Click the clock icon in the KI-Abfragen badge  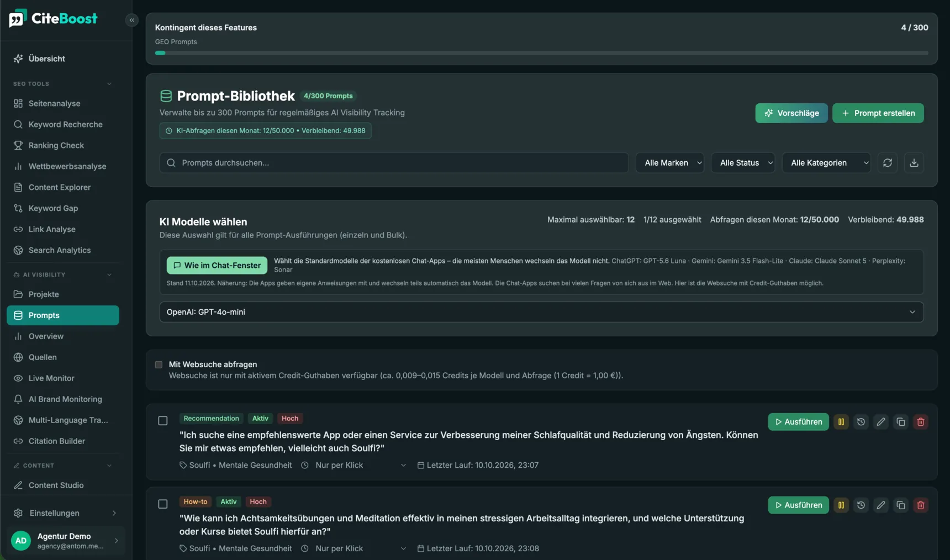[169, 131]
